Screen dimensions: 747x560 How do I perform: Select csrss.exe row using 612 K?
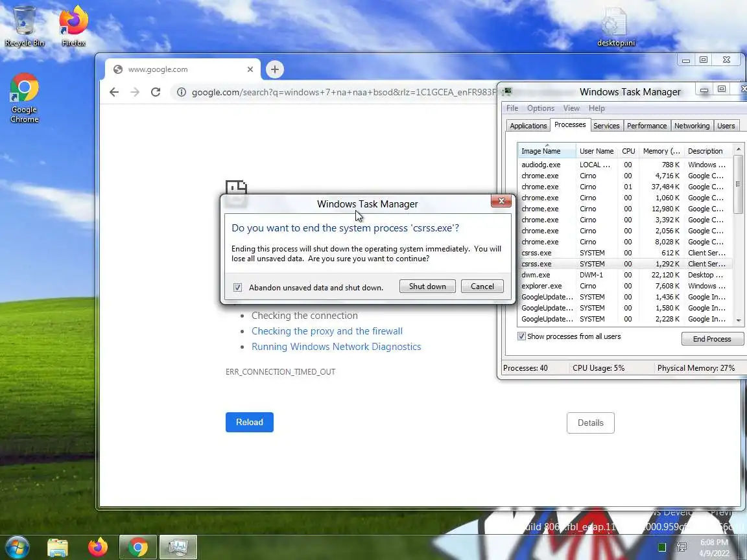pos(625,253)
